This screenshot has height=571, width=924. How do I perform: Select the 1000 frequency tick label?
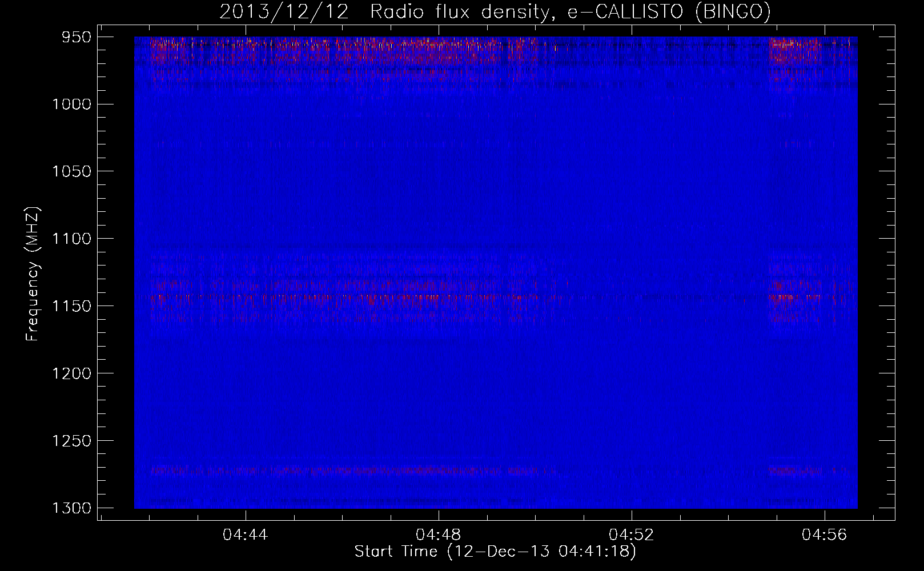pos(72,104)
